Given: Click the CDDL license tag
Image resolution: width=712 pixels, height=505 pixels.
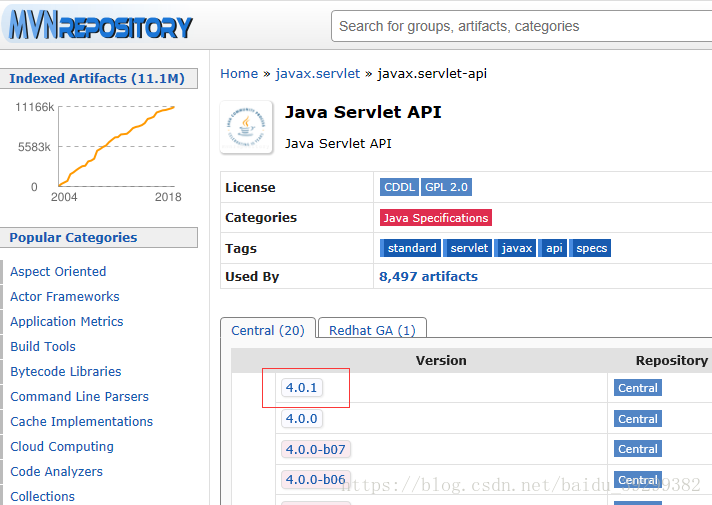Looking at the screenshot, I should point(399,187).
